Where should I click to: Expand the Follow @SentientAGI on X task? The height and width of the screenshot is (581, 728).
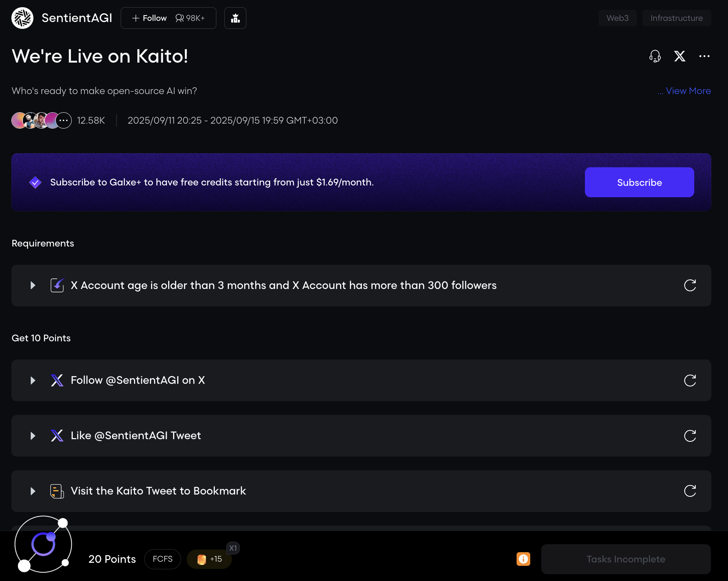33,380
